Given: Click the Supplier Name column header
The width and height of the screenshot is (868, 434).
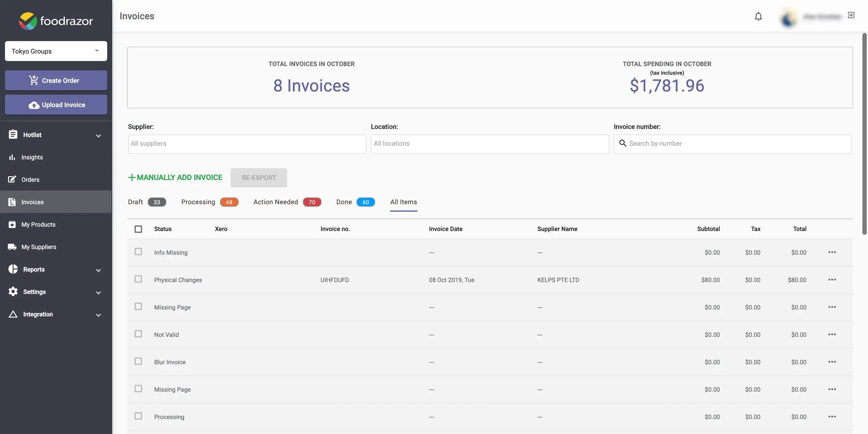Looking at the screenshot, I should 557,229.
